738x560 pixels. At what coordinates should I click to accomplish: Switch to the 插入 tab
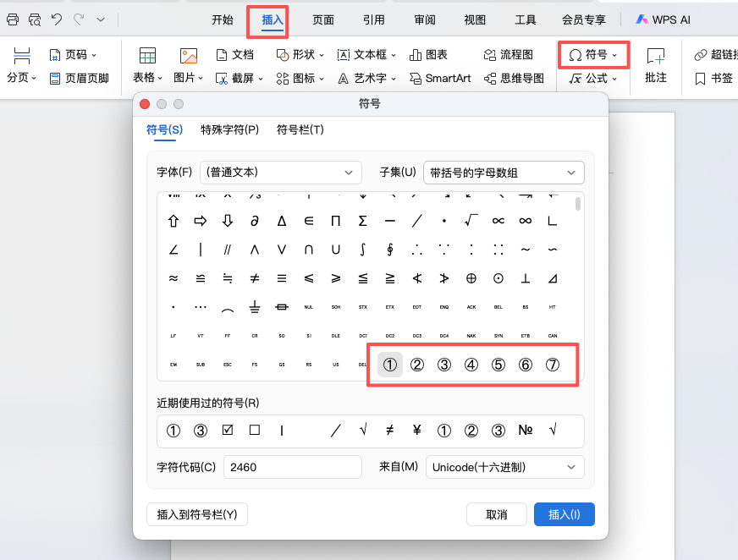tap(273, 19)
